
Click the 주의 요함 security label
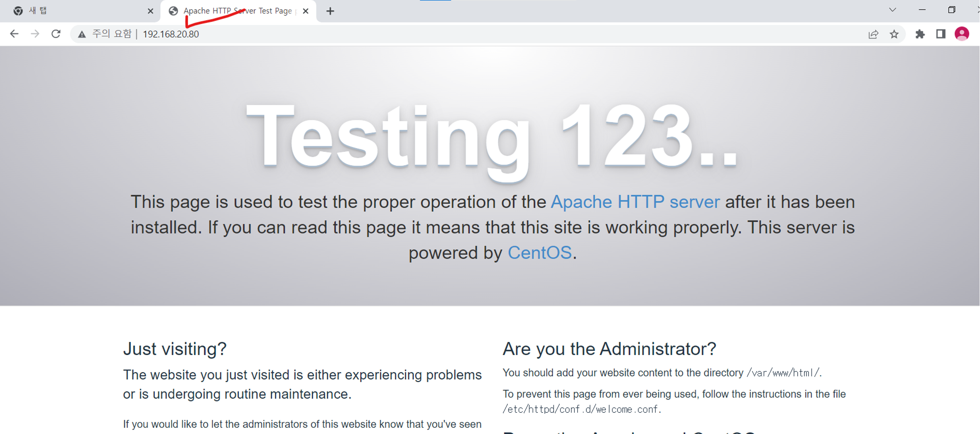[x=112, y=34]
